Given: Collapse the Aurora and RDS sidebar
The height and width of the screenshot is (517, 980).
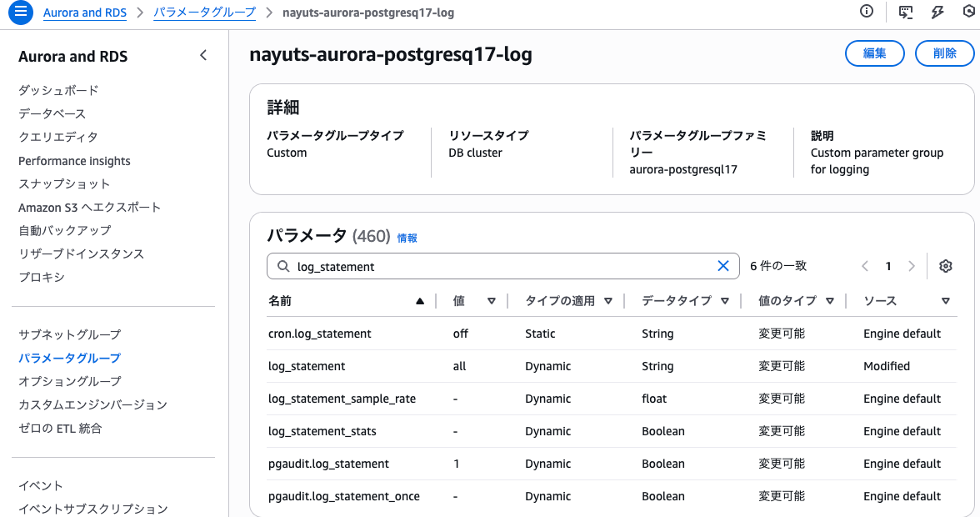Looking at the screenshot, I should pyautogui.click(x=203, y=56).
